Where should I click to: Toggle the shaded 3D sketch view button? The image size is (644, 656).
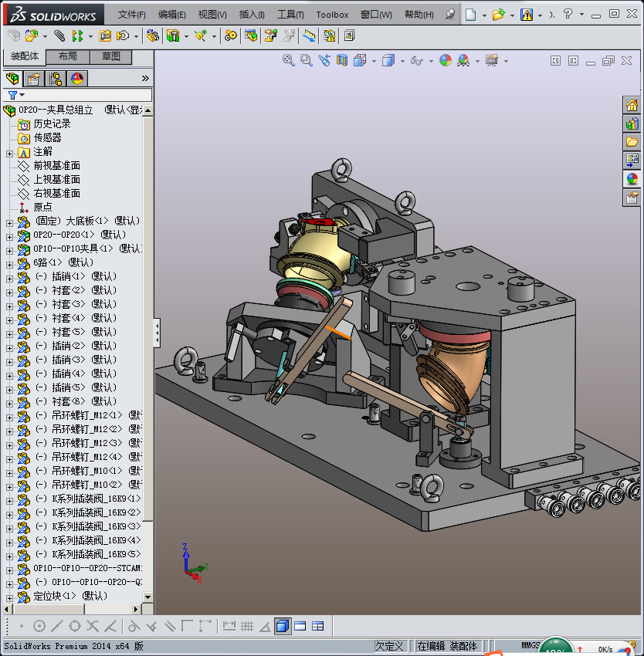tap(282, 626)
